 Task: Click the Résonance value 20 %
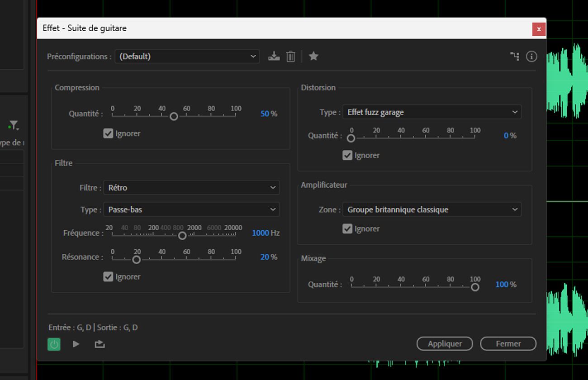[269, 257]
